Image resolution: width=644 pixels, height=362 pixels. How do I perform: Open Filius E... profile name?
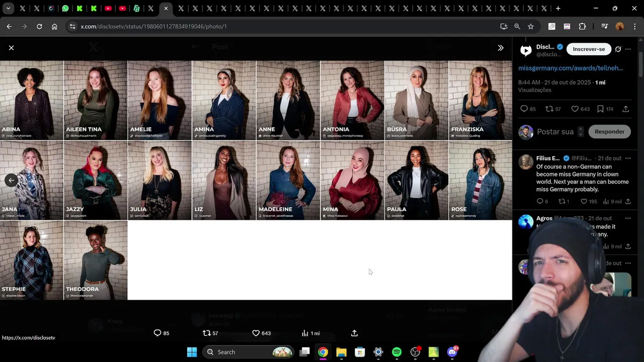[x=548, y=158]
